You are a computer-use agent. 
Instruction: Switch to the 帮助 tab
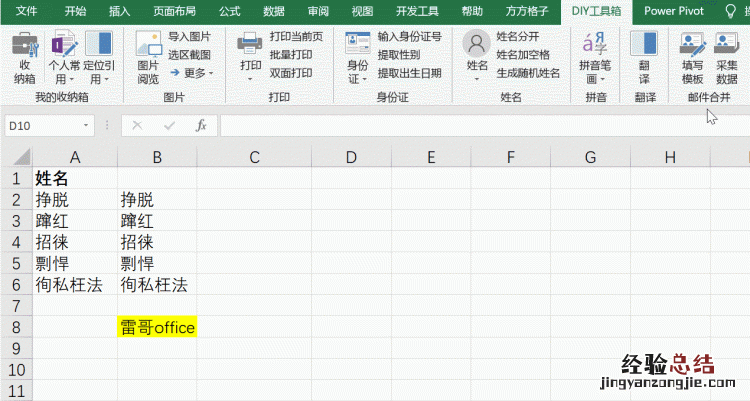coord(472,11)
